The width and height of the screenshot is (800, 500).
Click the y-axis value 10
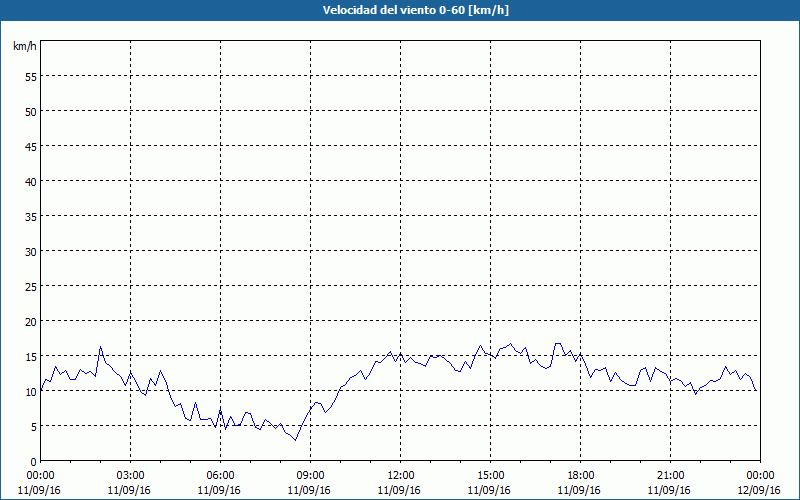[31, 391]
